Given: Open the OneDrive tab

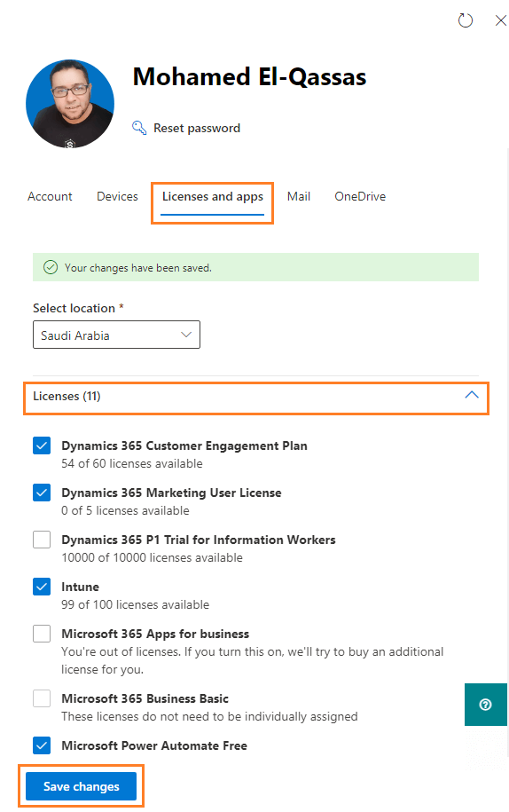Looking at the screenshot, I should (x=360, y=196).
